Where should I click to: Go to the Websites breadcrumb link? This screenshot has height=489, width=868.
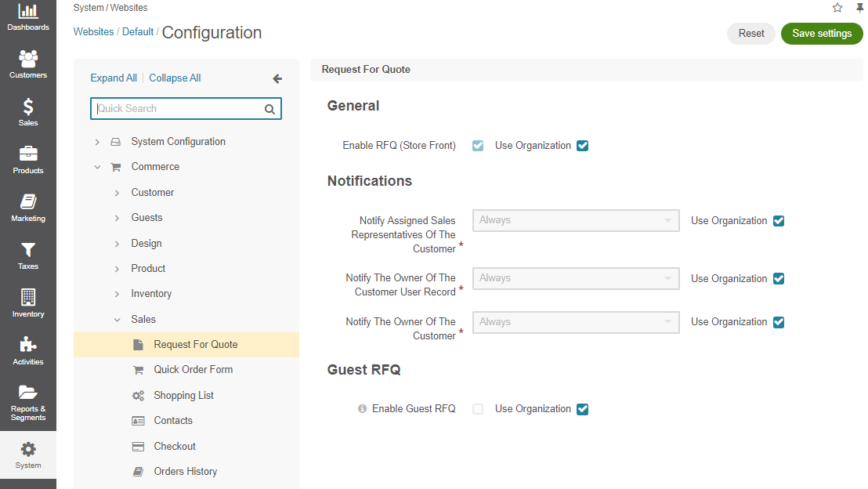(93, 31)
